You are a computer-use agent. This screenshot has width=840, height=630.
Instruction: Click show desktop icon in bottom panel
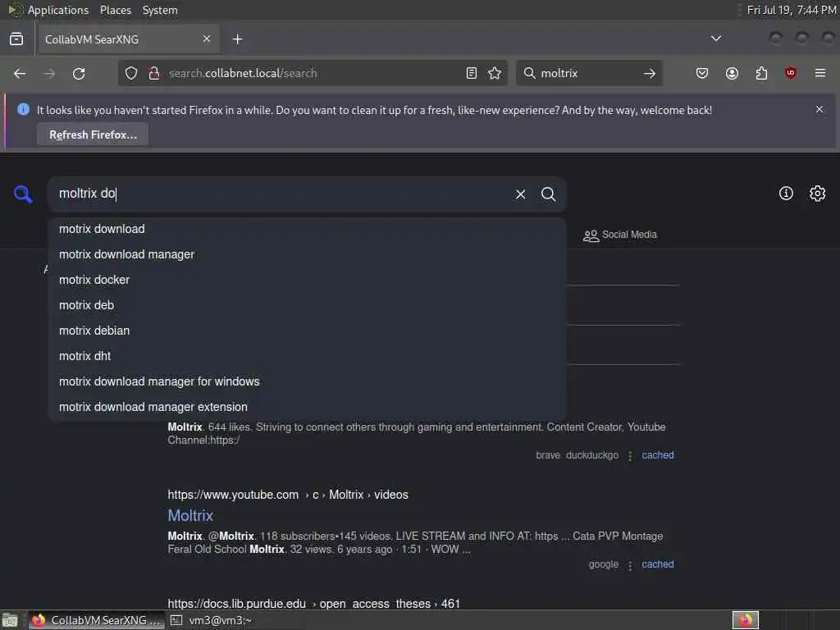[x=10, y=620]
